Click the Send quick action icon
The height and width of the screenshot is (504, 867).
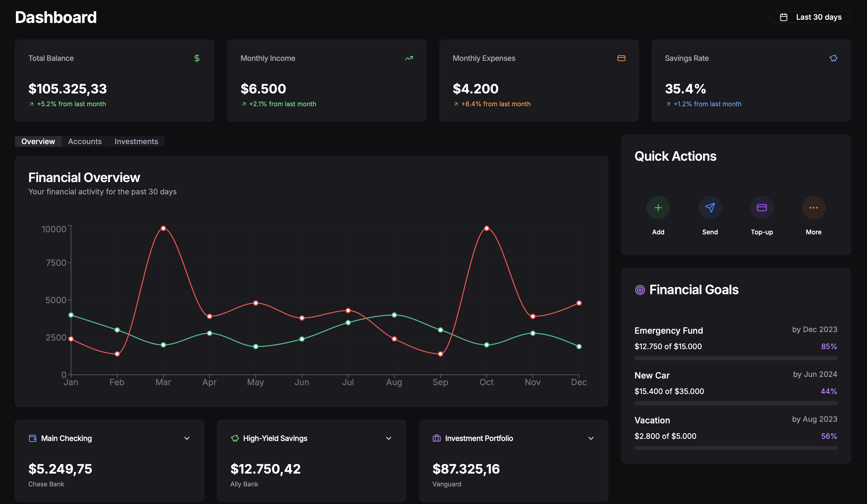[x=710, y=207]
